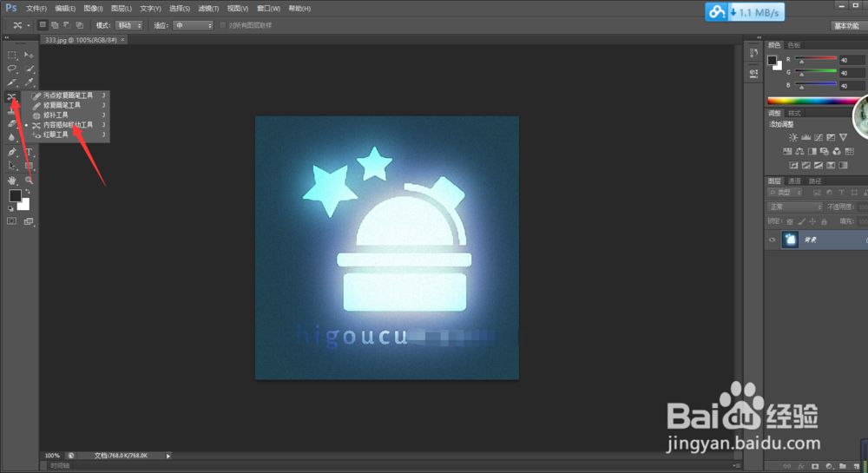Pick a color from the spectrum bar
The image size is (868, 473).
814,101
